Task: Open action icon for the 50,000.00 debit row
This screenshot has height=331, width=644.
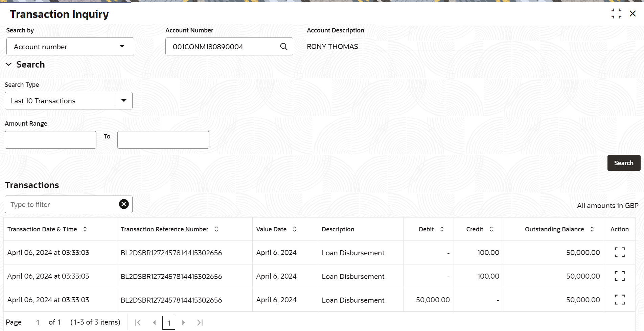Action: (x=620, y=300)
